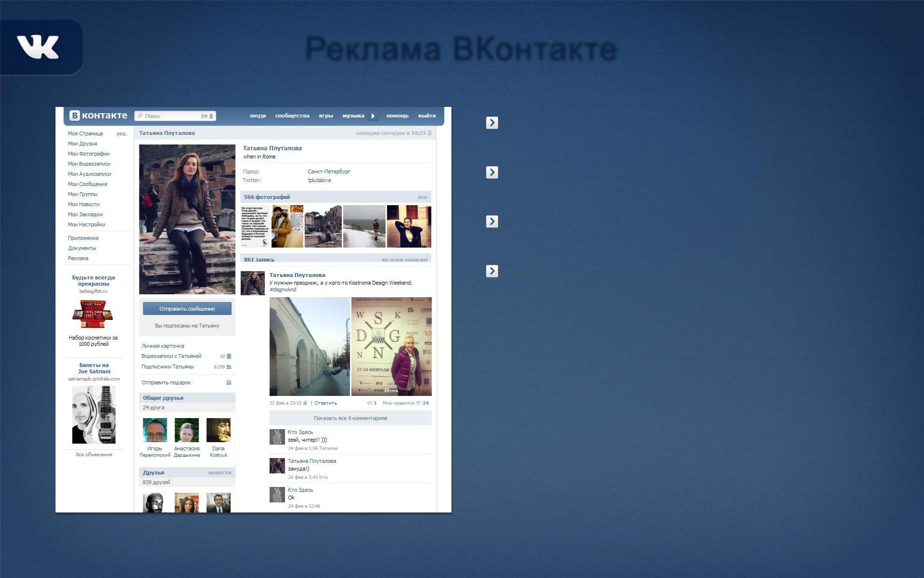Screen dimensions: 924x578
Task: Click the video icon beside the count 10
Action: (x=229, y=356)
